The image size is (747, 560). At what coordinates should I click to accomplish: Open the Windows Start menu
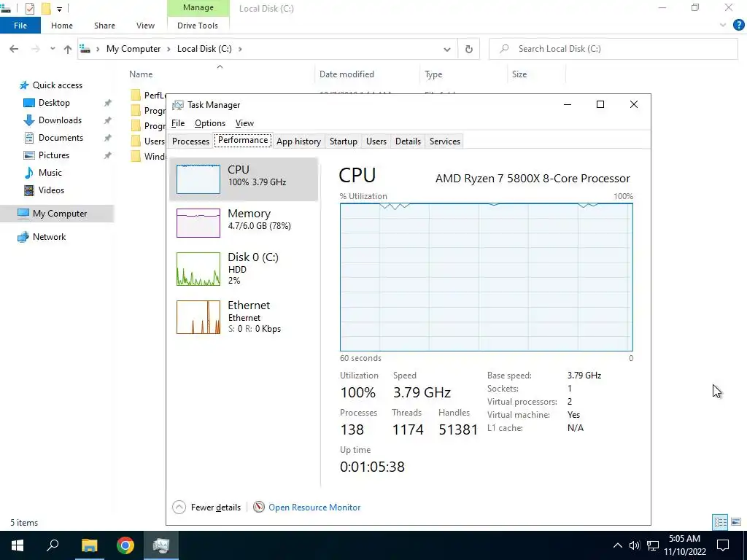[18, 545]
